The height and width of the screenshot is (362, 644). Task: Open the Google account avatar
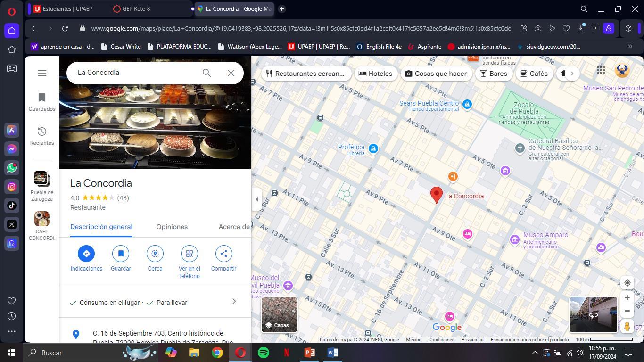622,70
